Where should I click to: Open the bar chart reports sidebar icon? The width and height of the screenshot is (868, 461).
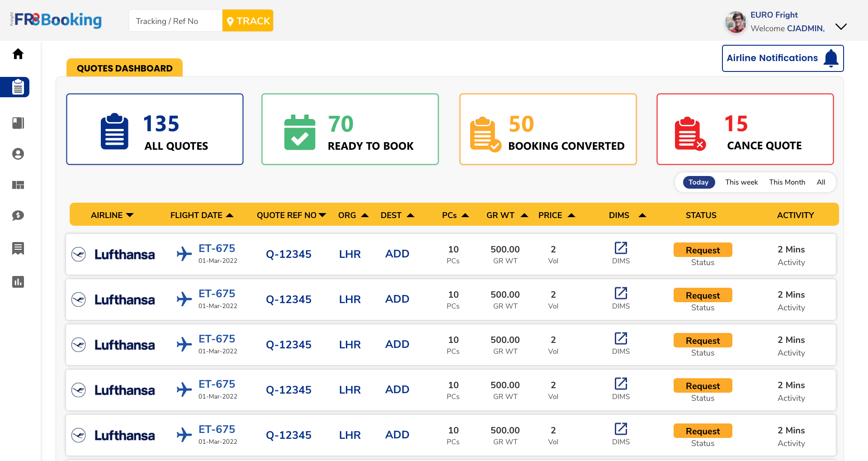pos(18,282)
